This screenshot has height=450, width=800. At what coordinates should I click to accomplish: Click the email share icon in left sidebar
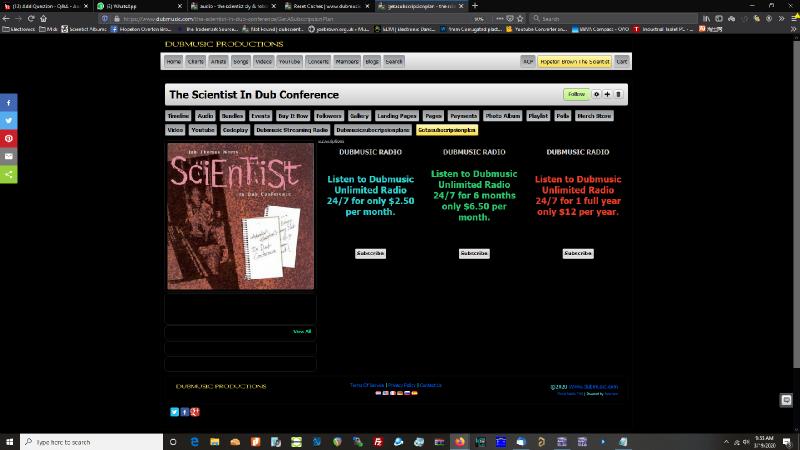click(x=8, y=157)
